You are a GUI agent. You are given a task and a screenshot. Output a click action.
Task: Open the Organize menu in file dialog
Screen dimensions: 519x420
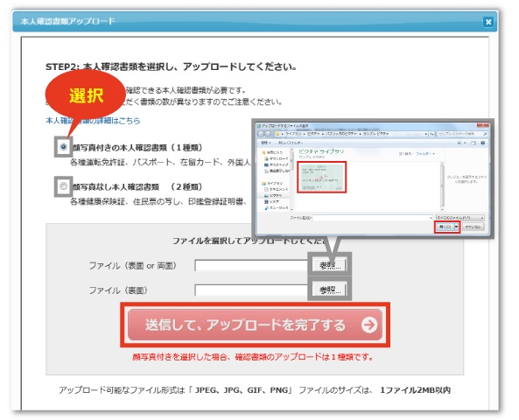pos(266,143)
